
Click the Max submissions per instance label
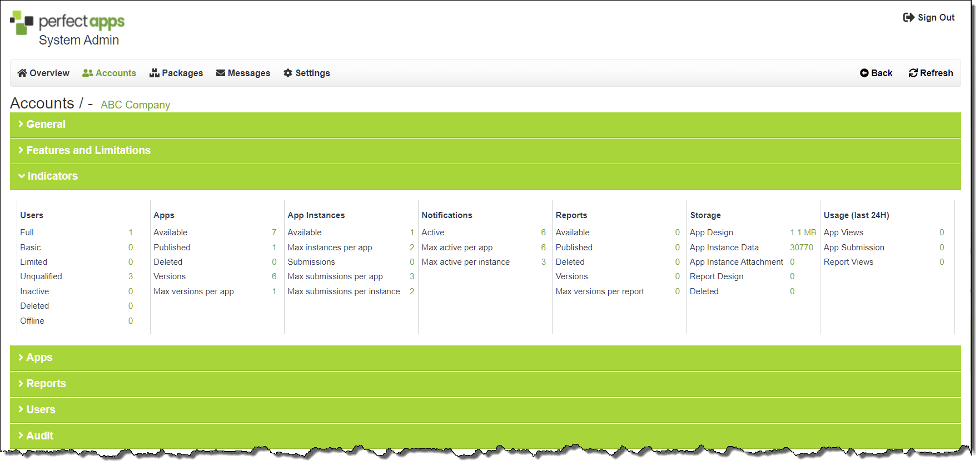pyautogui.click(x=344, y=291)
